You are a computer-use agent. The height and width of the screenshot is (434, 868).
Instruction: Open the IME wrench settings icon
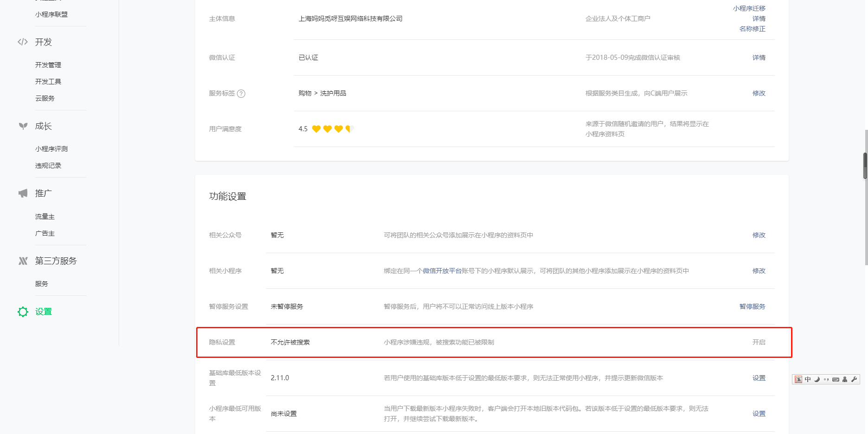pyautogui.click(x=854, y=379)
